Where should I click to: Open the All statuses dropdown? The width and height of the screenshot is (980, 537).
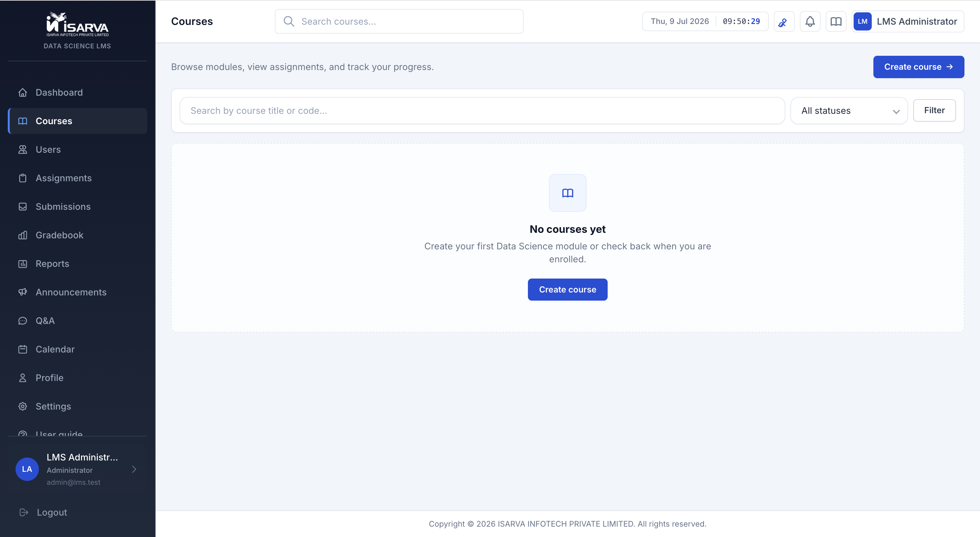[849, 111]
